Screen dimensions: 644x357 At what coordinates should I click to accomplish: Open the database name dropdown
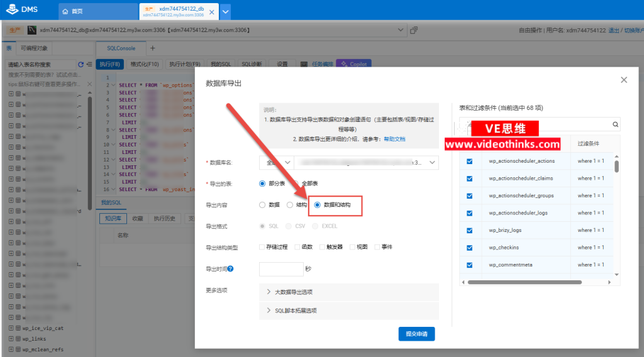coord(366,163)
